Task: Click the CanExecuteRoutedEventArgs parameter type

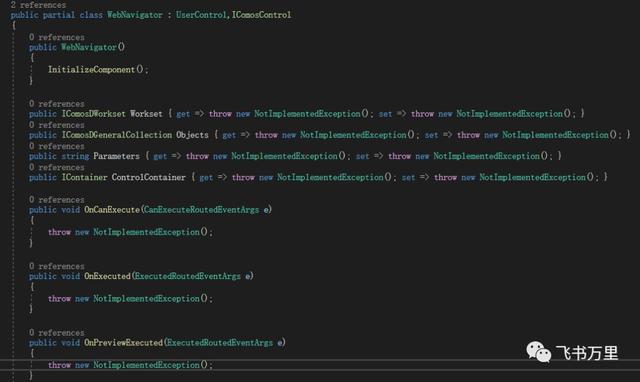Action: coord(201,210)
